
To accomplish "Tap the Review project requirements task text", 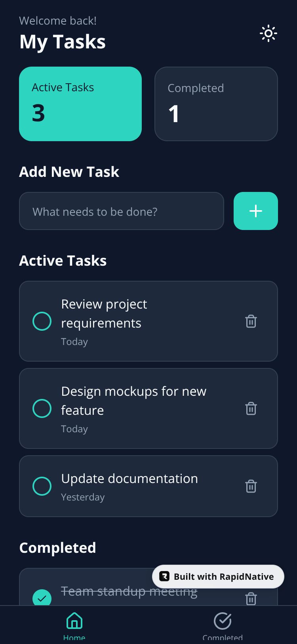I will click(104, 314).
